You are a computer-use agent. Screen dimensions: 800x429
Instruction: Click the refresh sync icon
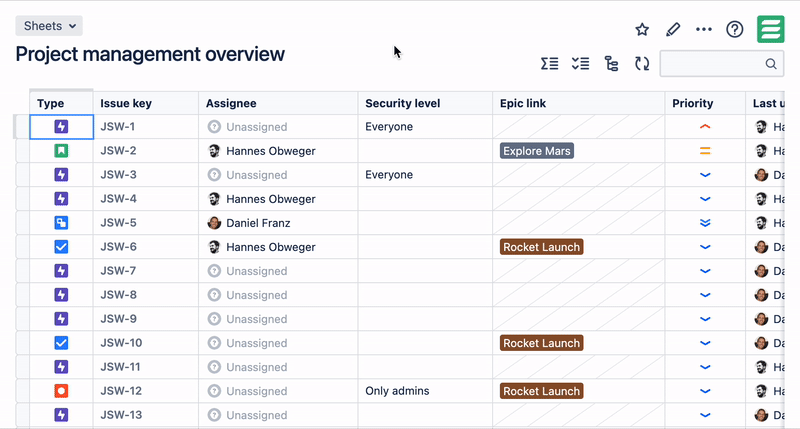[642, 64]
